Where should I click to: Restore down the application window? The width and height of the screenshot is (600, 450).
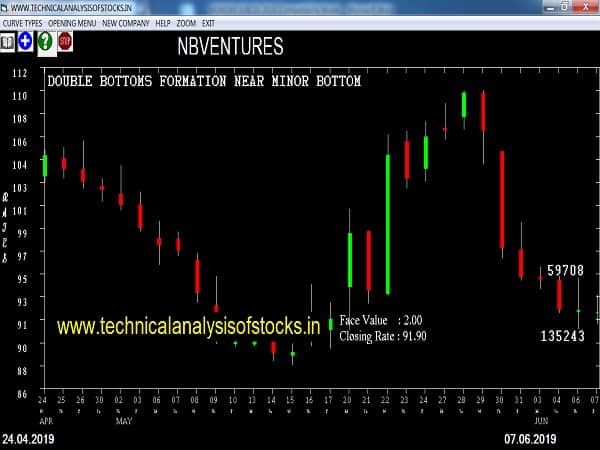(563, 6)
